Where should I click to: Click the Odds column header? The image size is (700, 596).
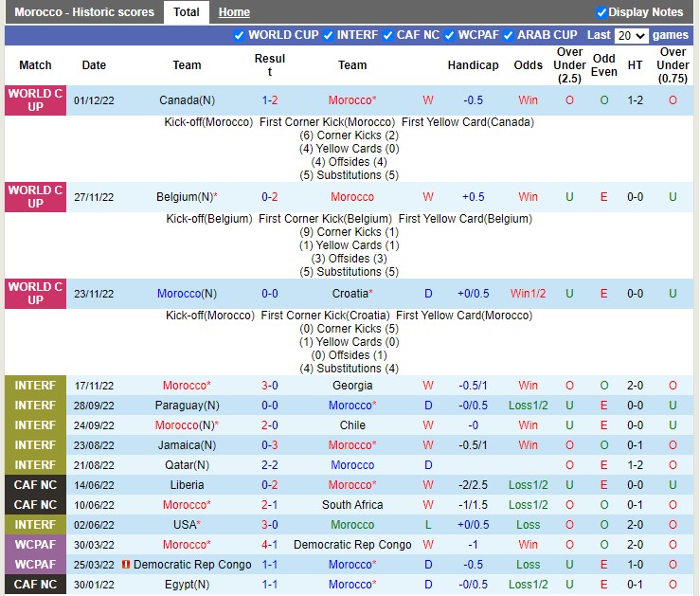(x=529, y=65)
